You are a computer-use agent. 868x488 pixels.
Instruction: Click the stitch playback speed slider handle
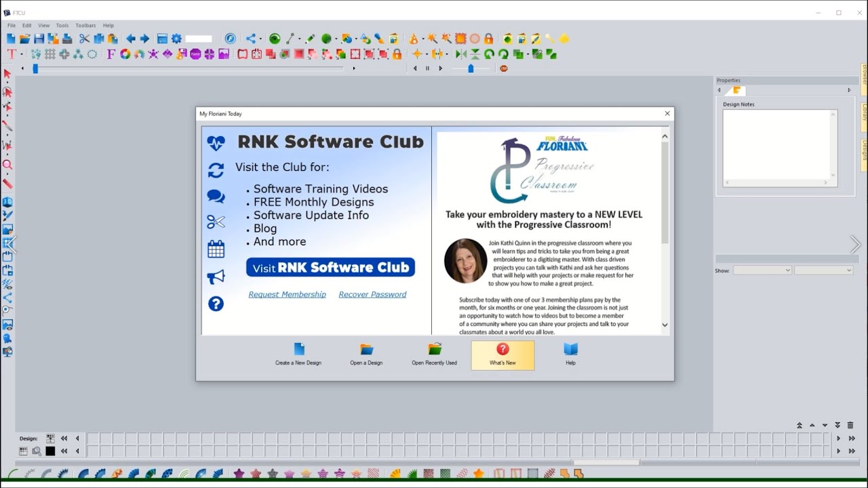click(471, 68)
